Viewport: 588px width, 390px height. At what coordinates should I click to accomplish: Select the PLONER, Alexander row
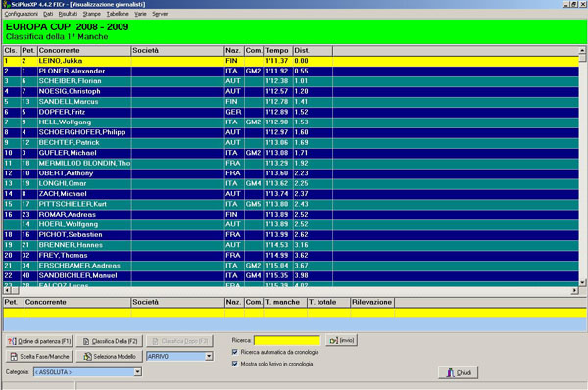click(x=291, y=72)
